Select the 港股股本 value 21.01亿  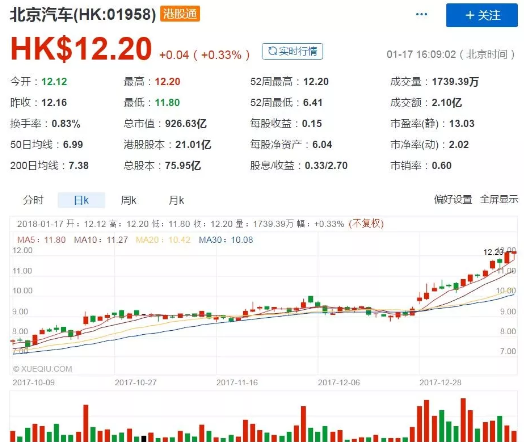(x=193, y=145)
